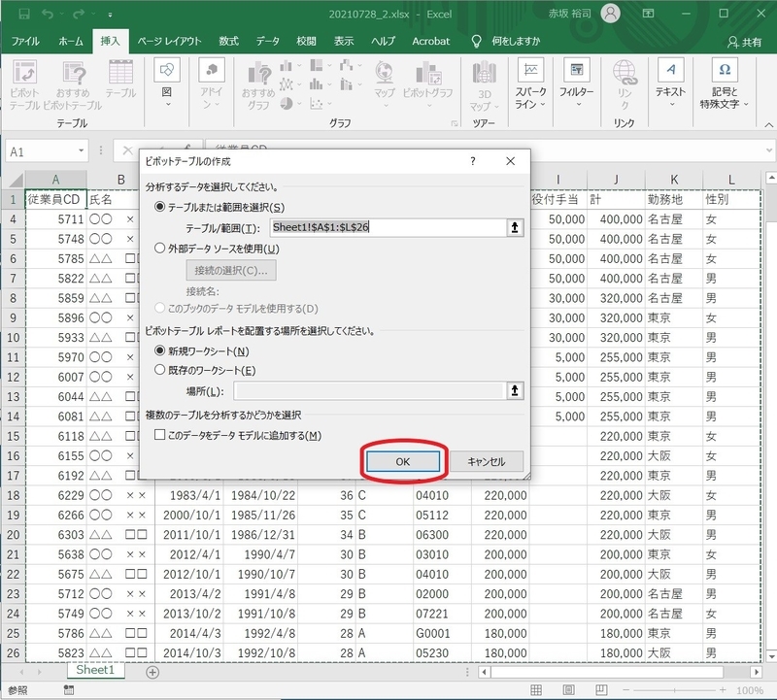Expand the Sparklines (スパークライン) menu

[x=530, y=83]
